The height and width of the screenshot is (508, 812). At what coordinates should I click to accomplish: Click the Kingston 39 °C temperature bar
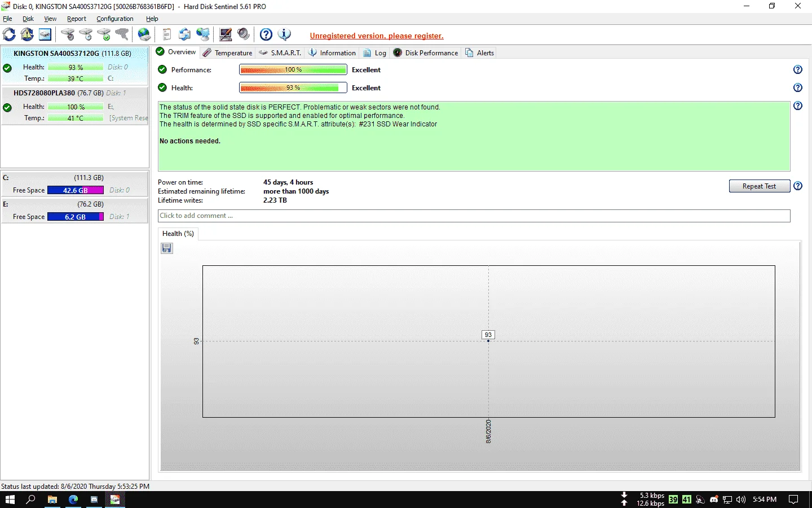pyautogui.click(x=76, y=78)
